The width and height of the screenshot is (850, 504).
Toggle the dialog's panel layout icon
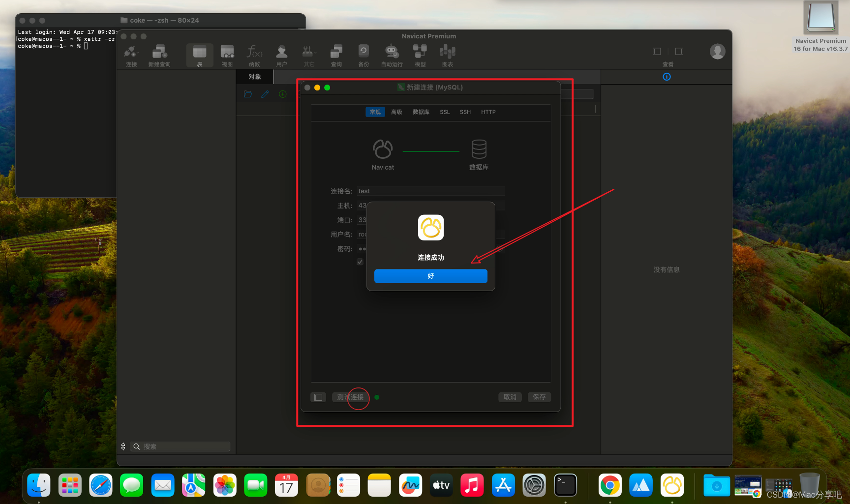click(x=318, y=397)
